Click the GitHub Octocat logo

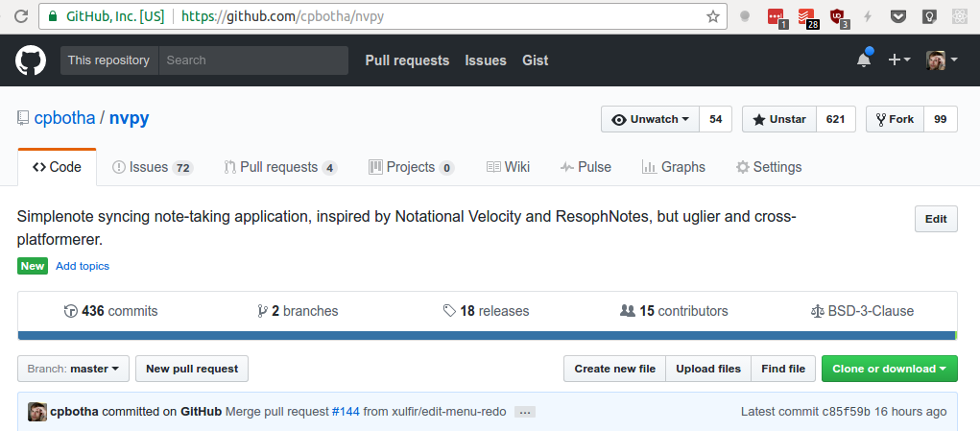tap(31, 60)
